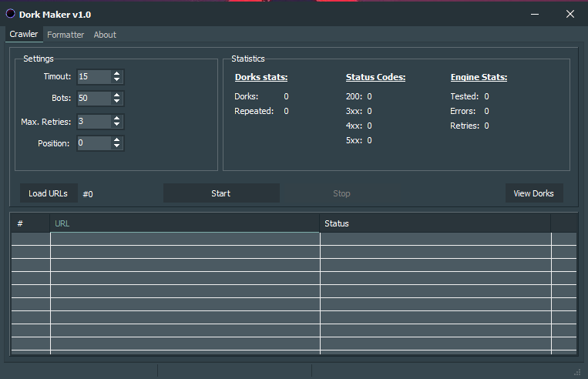Focus the Max. Retries input field

pos(94,121)
